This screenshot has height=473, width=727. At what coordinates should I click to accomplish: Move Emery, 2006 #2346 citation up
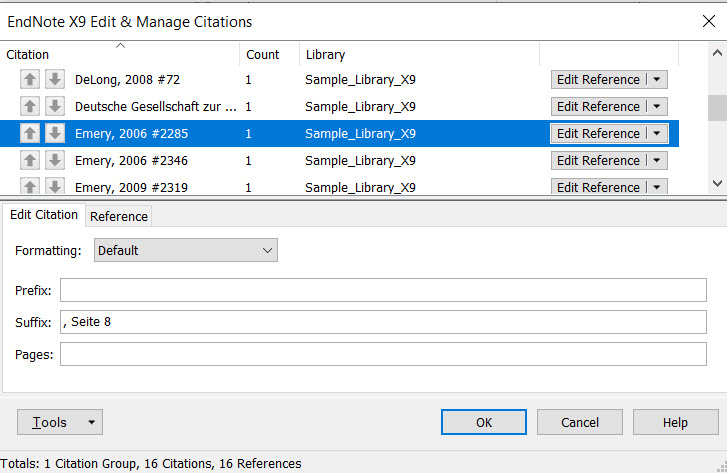(30, 160)
